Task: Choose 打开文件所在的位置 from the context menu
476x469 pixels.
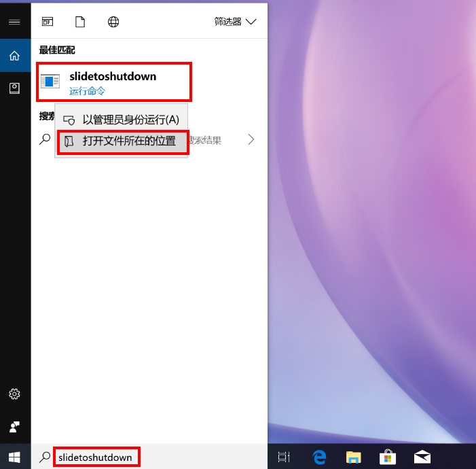Action: coord(128,141)
